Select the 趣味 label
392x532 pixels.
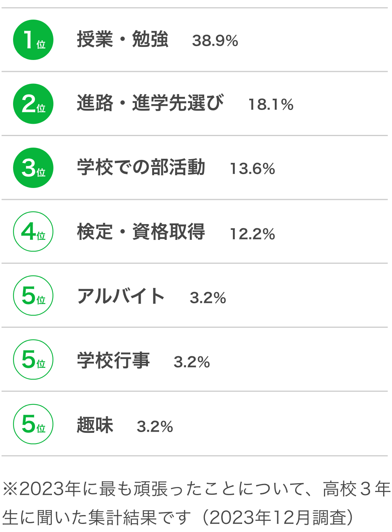[95, 425]
